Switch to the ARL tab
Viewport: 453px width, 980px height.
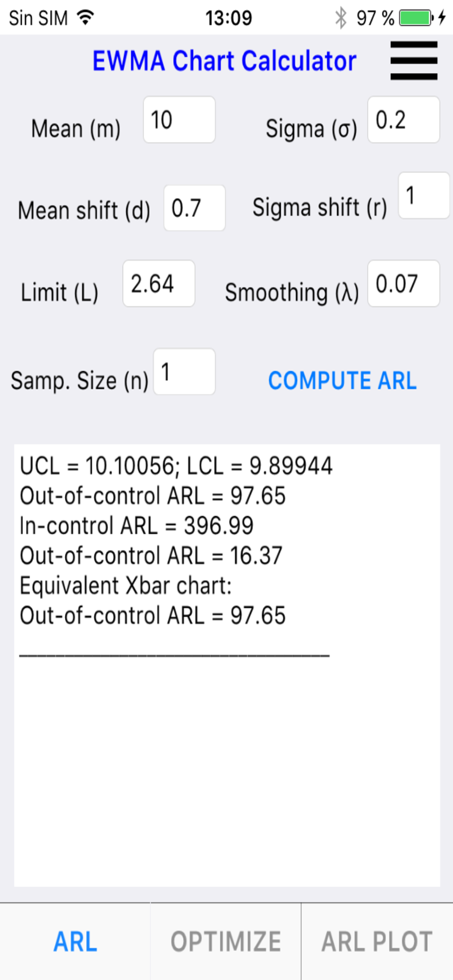[75, 941]
